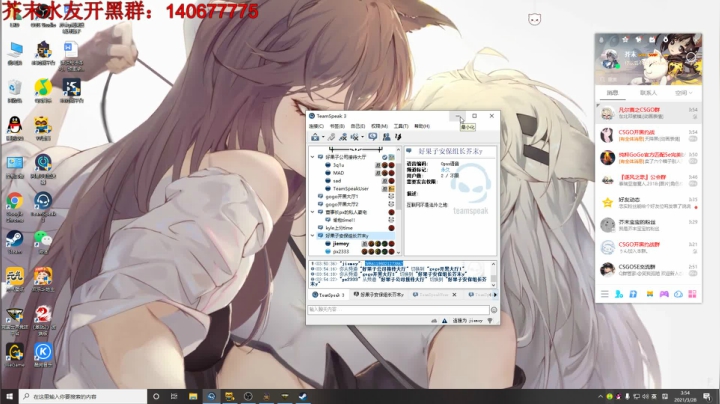Open the green WeChat desktop shortcut

pos(43,242)
